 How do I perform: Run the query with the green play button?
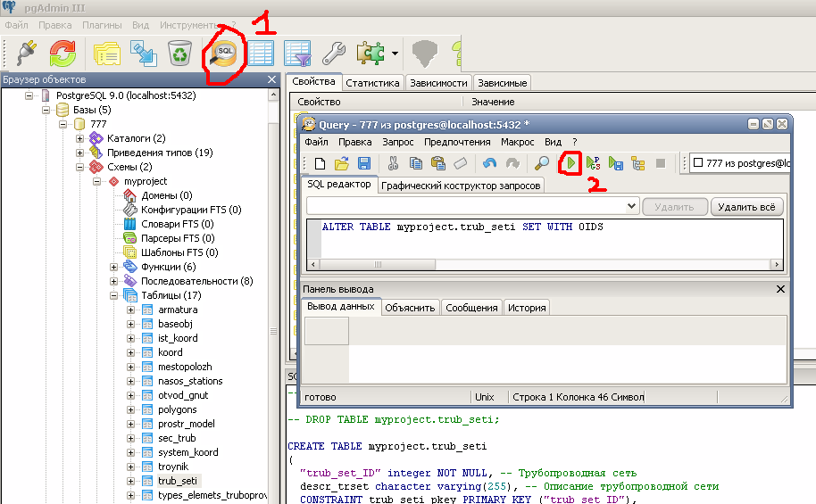[x=569, y=163]
